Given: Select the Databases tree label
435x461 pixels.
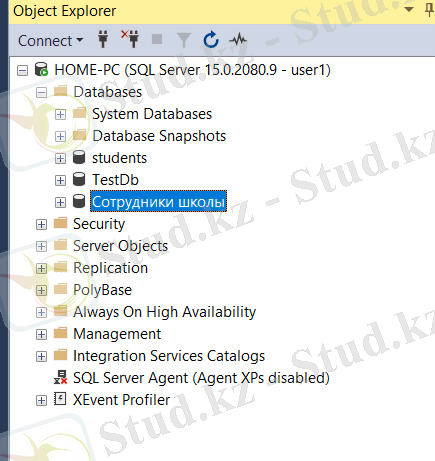Looking at the screenshot, I should pyautogui.click(x=108, y=92).
